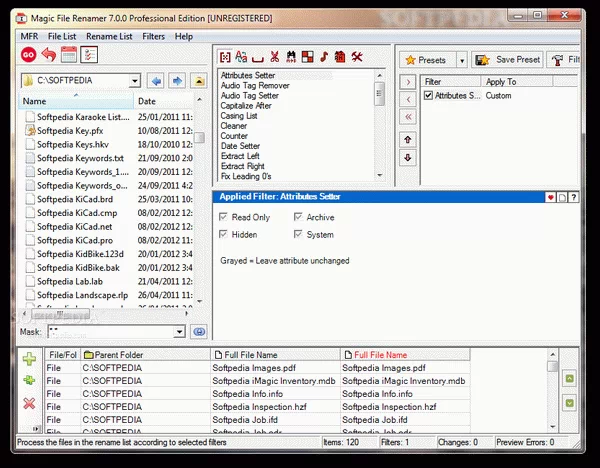Click the Presets button

(x=427, y=60)
